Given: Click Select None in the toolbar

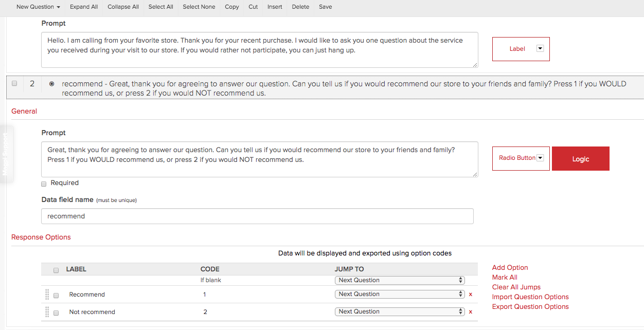Looking at the screenshot, I should tap(199, 7).
